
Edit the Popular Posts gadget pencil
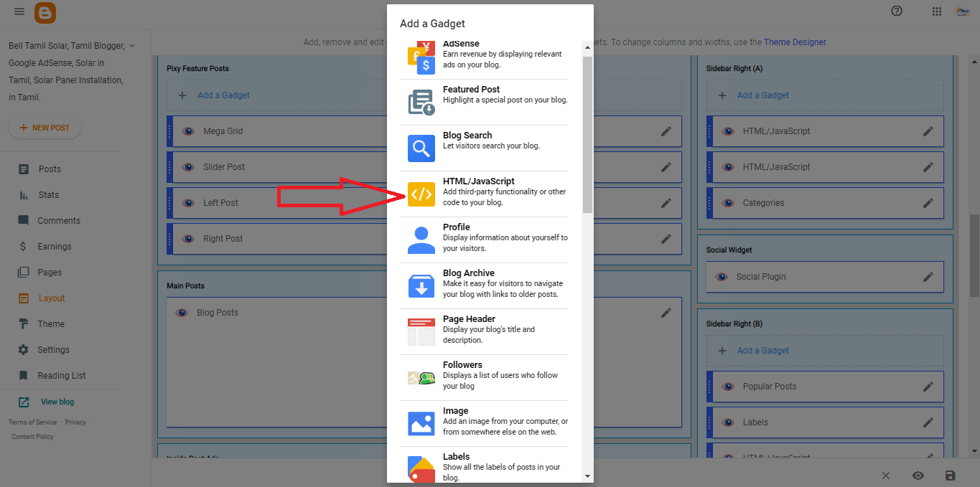928,387
